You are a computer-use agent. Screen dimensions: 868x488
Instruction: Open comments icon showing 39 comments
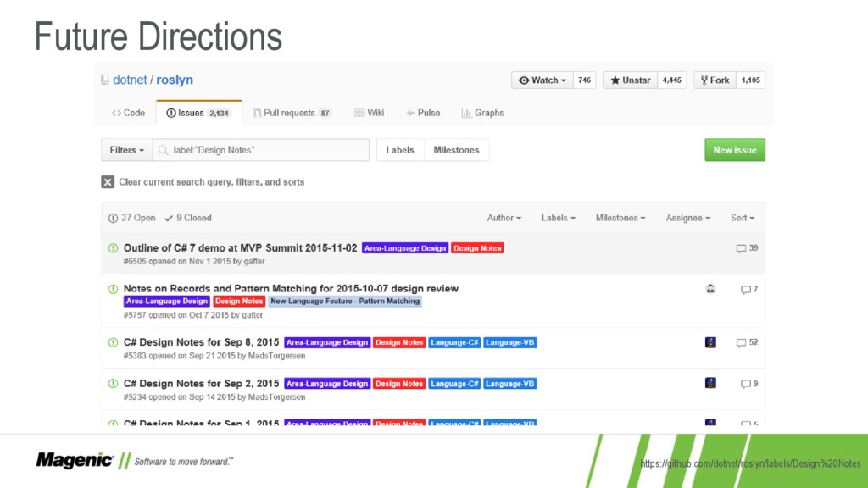coord(741,248)
